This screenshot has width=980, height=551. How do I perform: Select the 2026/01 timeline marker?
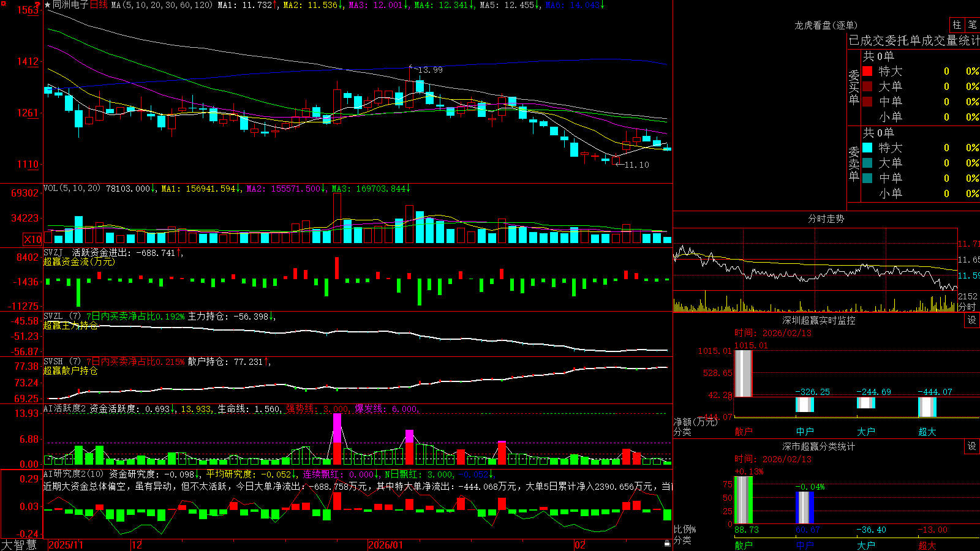(x=386, y=545)
